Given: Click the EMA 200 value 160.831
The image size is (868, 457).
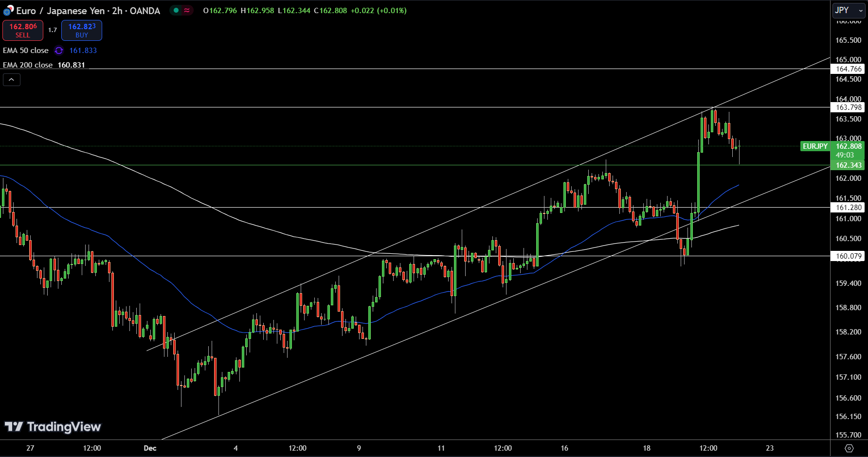Looking at the screenshot, I should pyautogui.click(x=72, y=65).
